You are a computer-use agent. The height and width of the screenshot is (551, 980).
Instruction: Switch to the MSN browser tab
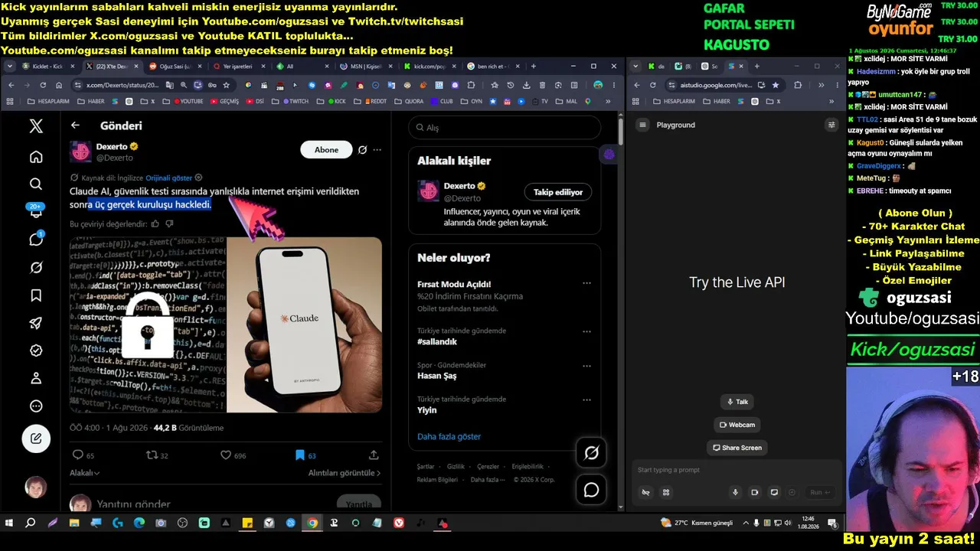coord(366,67)
